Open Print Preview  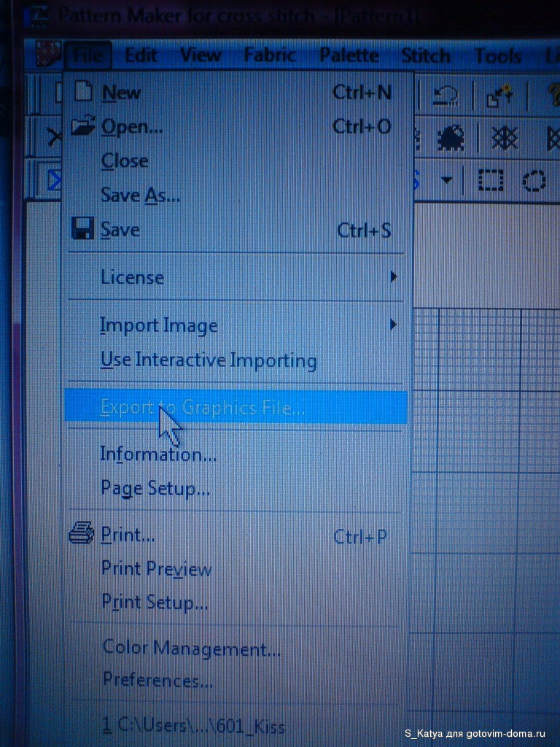236,569
